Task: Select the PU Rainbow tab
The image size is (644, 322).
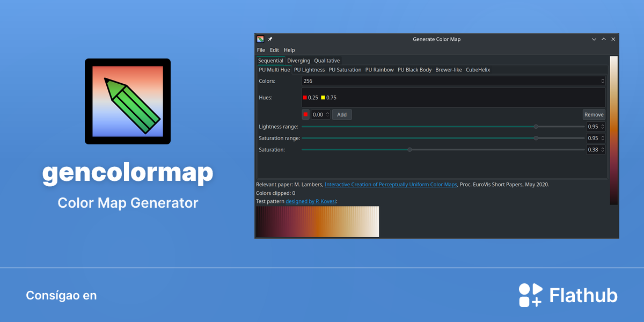Action: coord(379,70)
